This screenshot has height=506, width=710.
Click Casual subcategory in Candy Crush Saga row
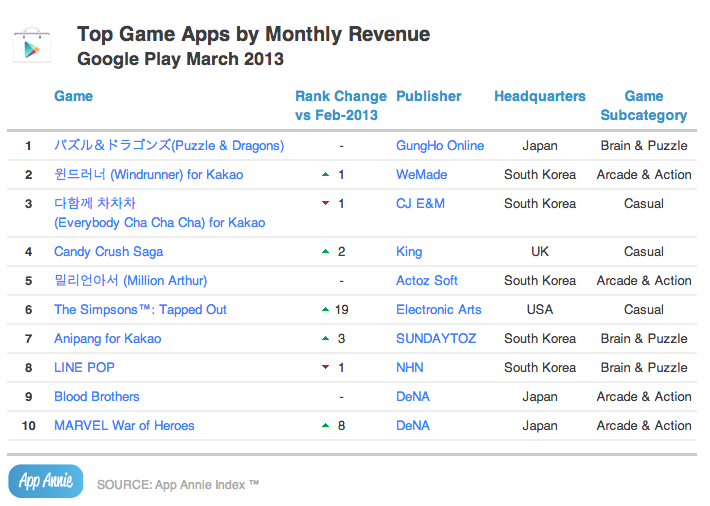(x=644, y=251)
